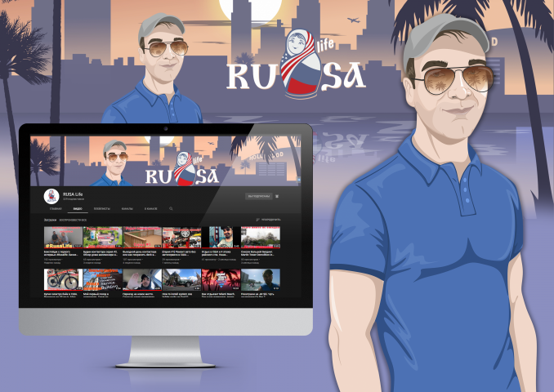This screenshot has height=392, width=554.
Task: Open the aerial house video thumbnail
Action: click(102, 238)
